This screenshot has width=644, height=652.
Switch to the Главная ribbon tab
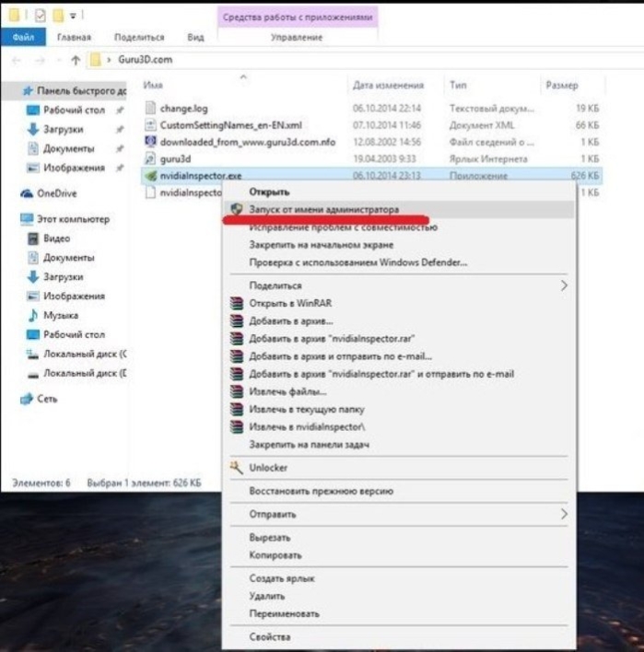point(74,37)
